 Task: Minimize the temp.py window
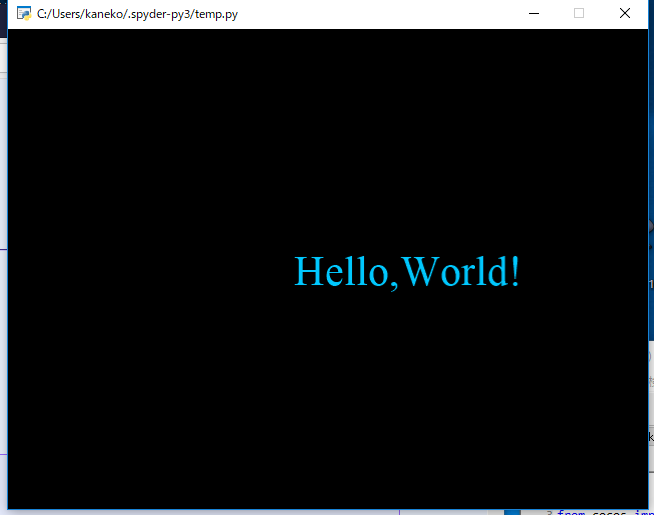coord(533,13)
